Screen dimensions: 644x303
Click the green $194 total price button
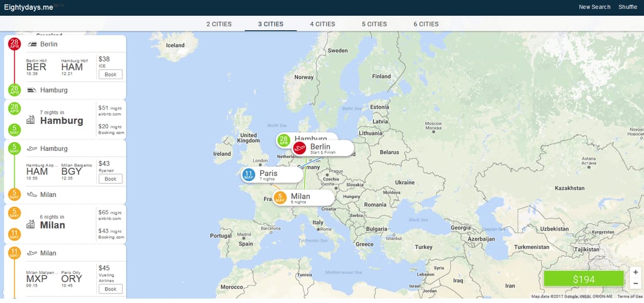584,280
